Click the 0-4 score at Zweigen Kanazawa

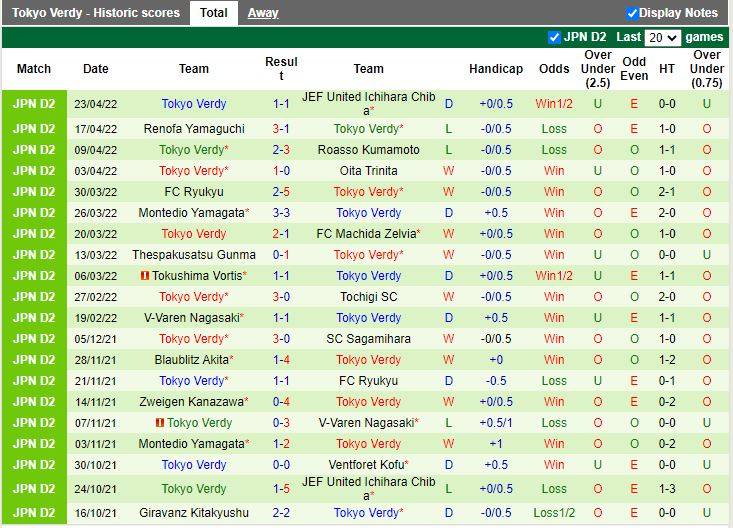[x=281, y=402]
